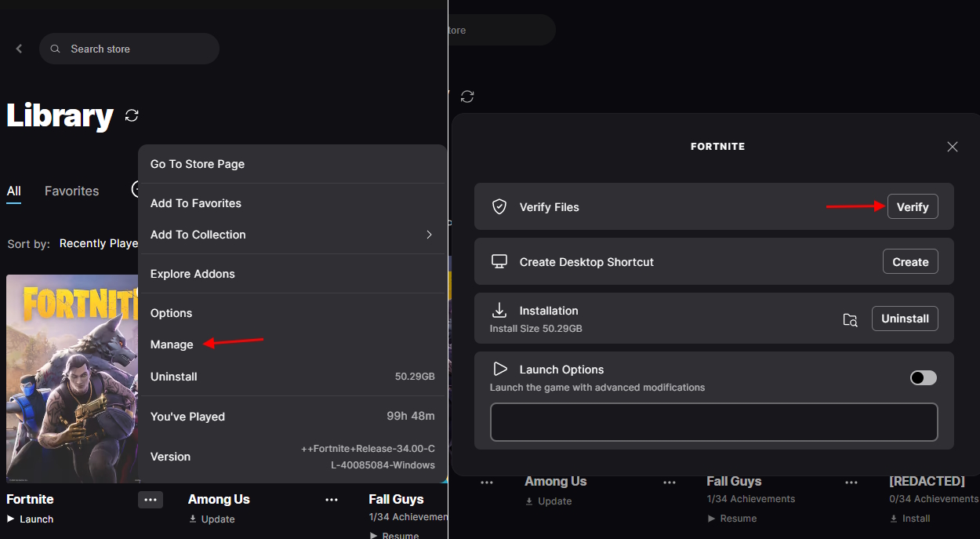The height and width of the screenshot is (539, 980).
Task: Choose Go To Store Page menu entry
Action: pos(198,164)
